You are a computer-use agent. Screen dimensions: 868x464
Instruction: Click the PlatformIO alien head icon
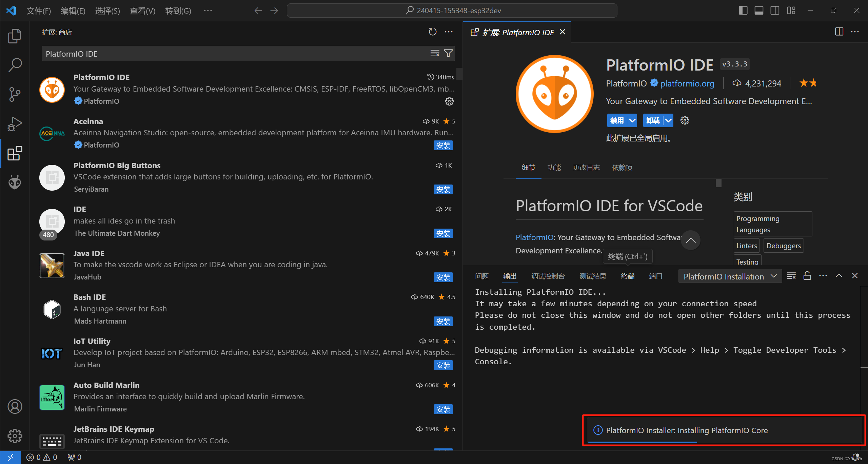(x=14, y=182)
